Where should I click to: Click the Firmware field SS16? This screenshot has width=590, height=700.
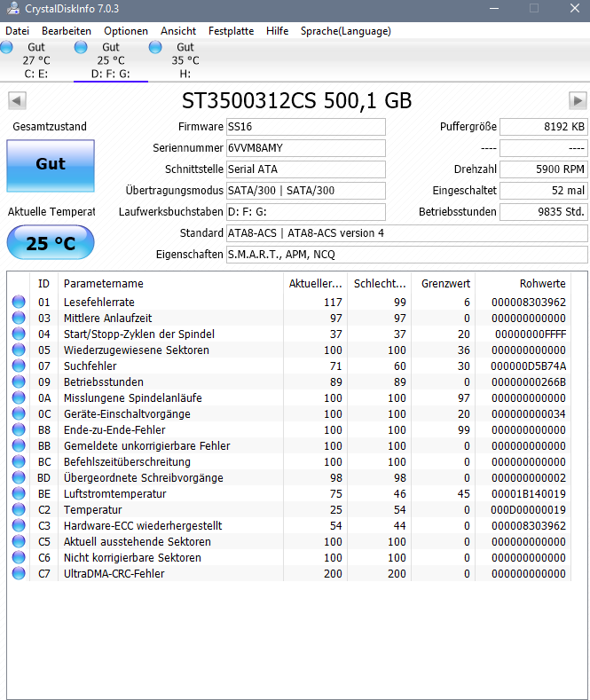306,127
